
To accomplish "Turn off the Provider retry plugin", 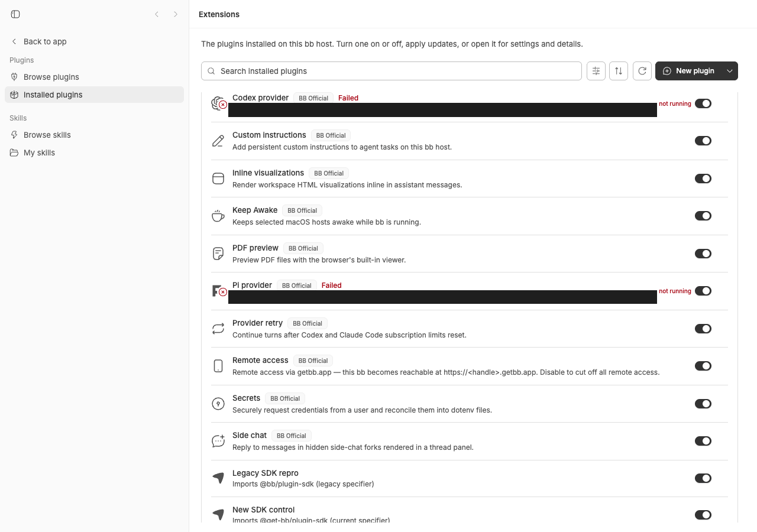I will coord(703,329).
